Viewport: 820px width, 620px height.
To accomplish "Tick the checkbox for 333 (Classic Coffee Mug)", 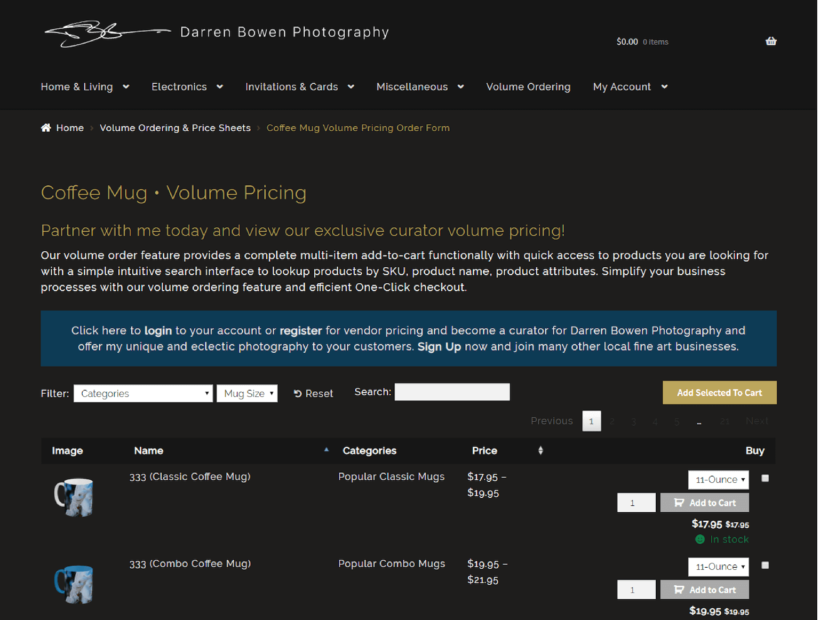I will tap(765, 478).
